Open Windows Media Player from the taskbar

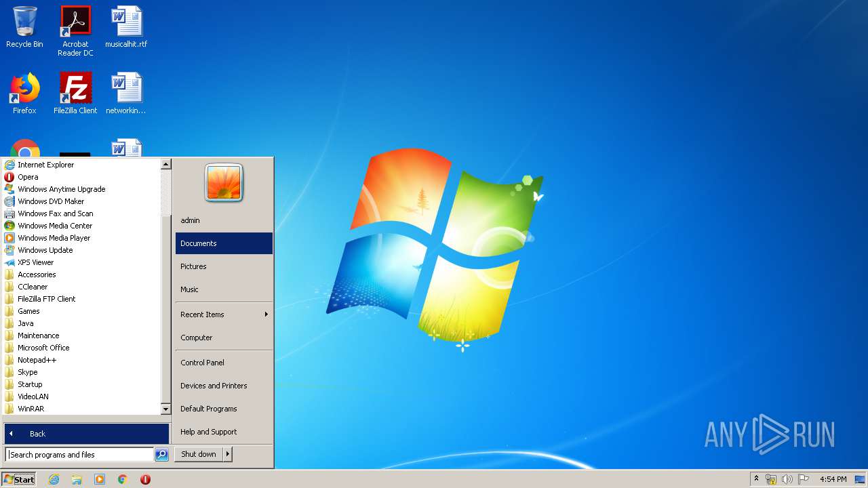(100, 479)
